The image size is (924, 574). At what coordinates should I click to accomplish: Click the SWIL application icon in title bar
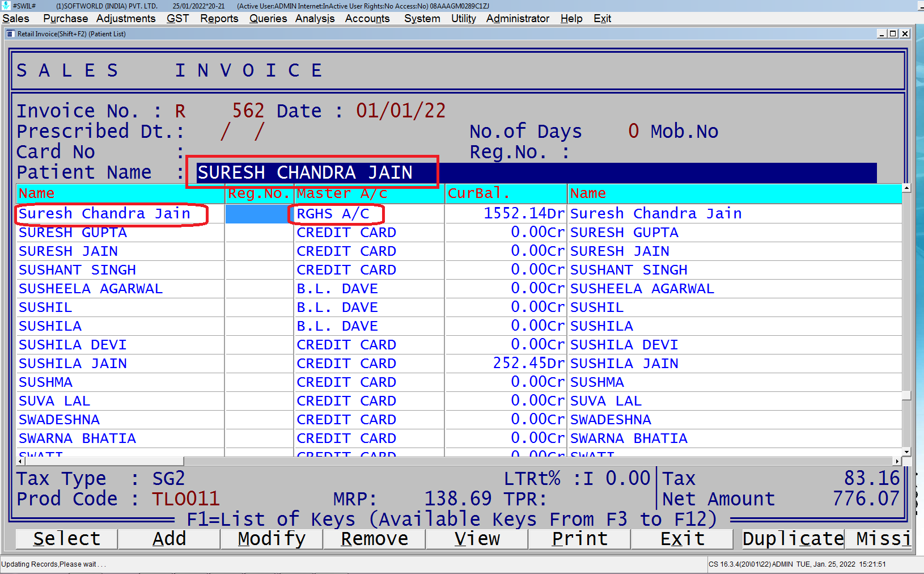pos(6,6)
